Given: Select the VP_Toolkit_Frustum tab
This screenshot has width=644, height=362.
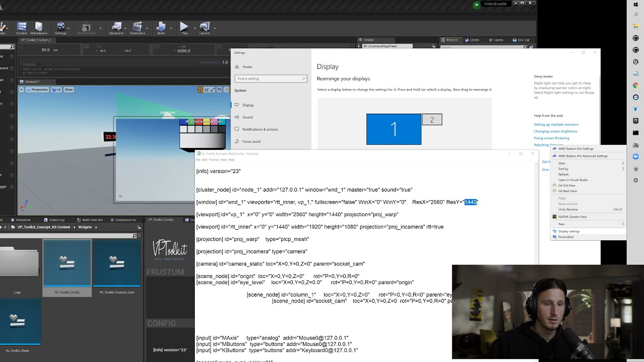Looking at the screenshot, I should pyautogui.click(x=36, y=40).
